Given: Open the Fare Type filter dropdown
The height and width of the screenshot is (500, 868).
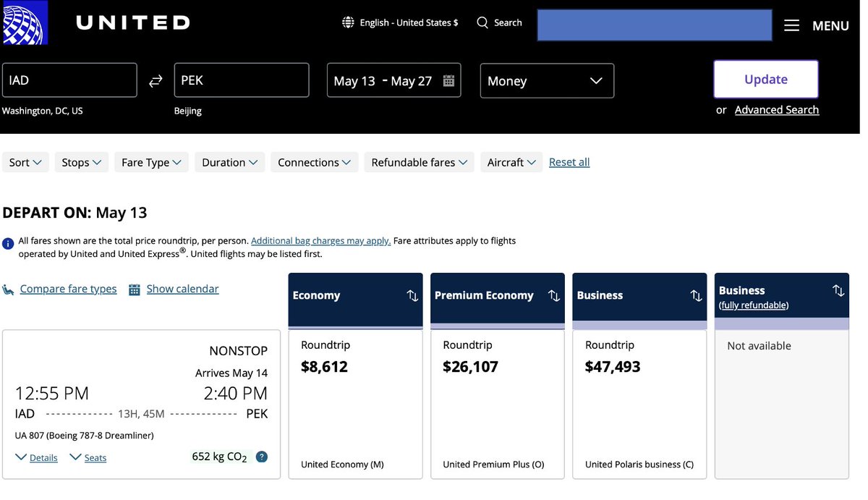Looking at the screenshot, I should click(x=152, y=162).
